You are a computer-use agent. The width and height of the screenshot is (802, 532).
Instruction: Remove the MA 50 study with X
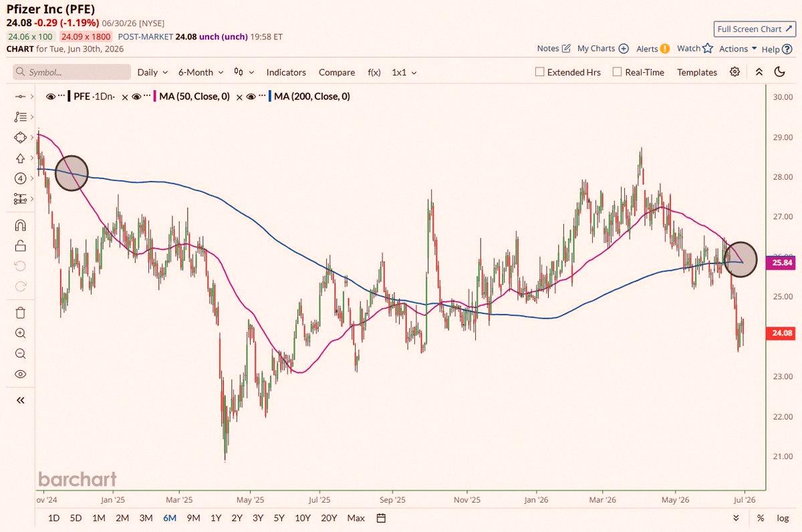239,97
